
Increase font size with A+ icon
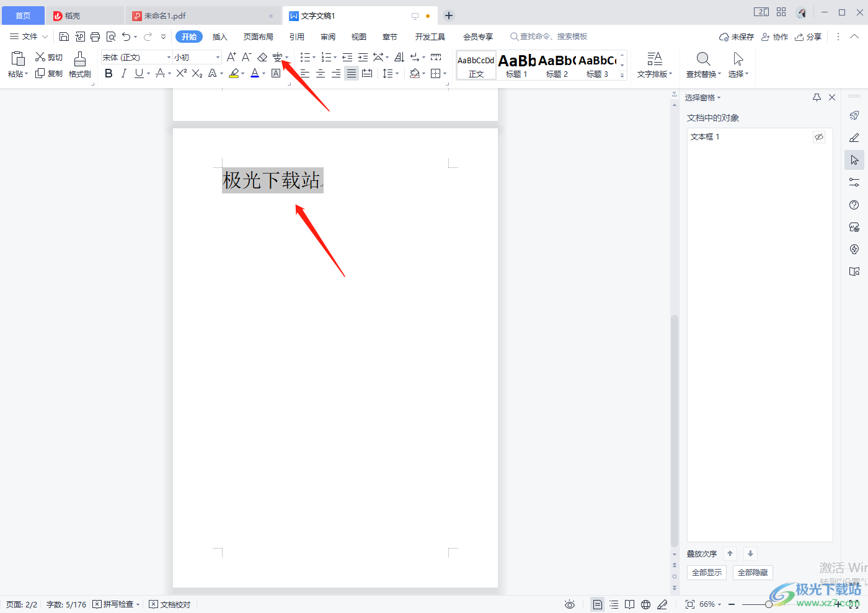(231, 57)
